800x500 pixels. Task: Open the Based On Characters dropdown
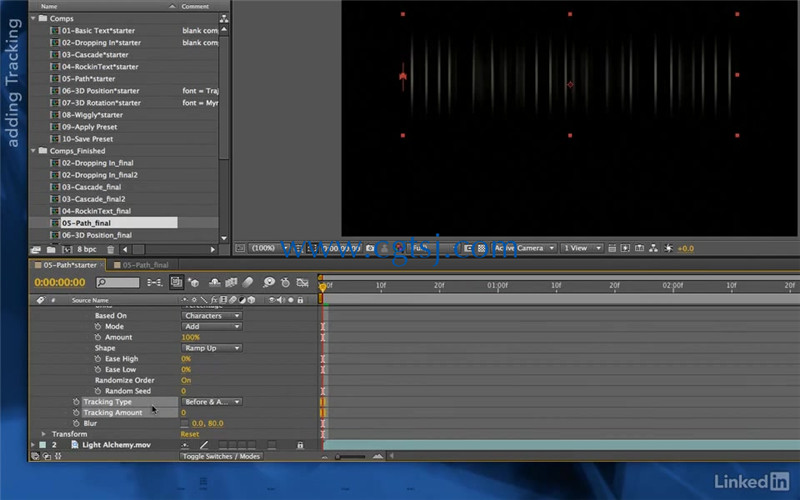[x=212, y=316]
